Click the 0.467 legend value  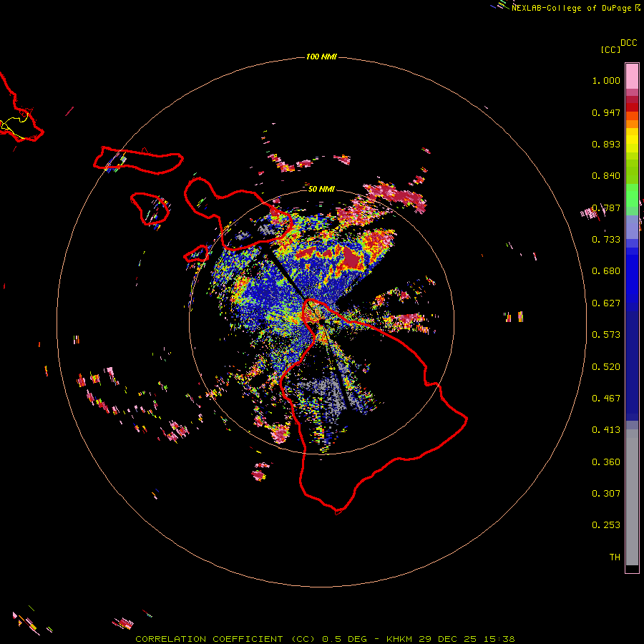606,399
